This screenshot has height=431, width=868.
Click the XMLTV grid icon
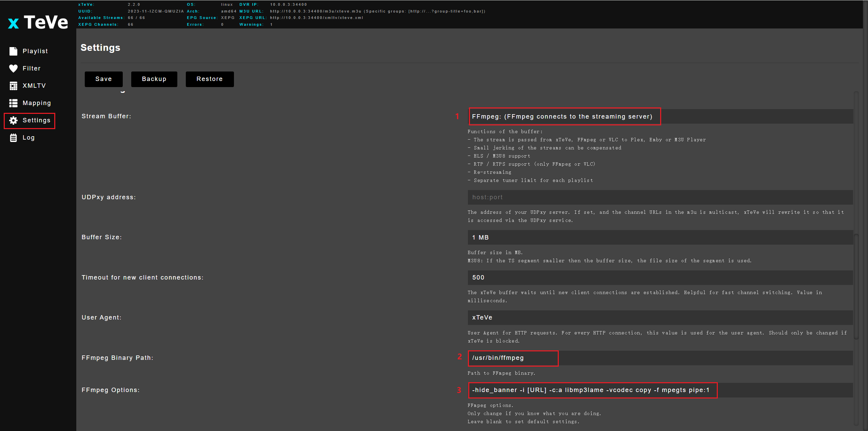point(13,86)
